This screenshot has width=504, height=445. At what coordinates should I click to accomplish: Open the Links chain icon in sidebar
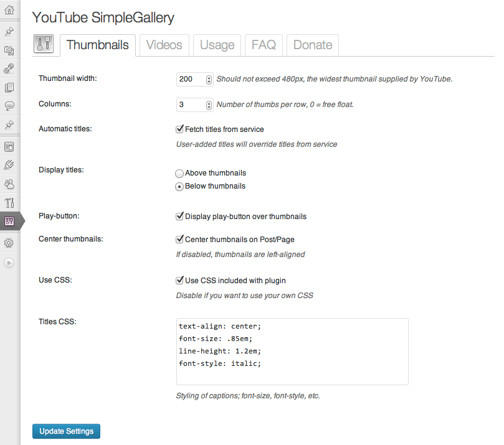tap(9, 68)
